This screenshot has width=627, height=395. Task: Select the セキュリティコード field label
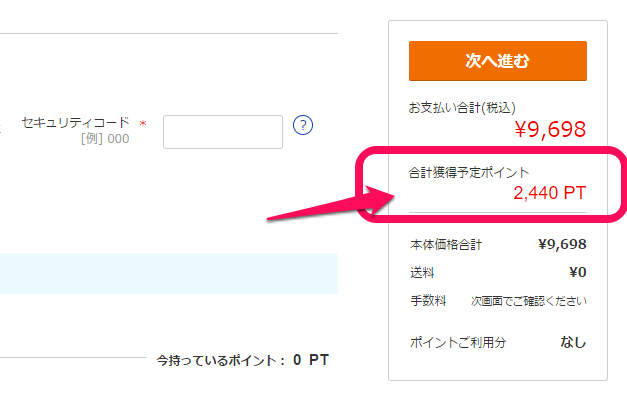(x=76, y=122)
